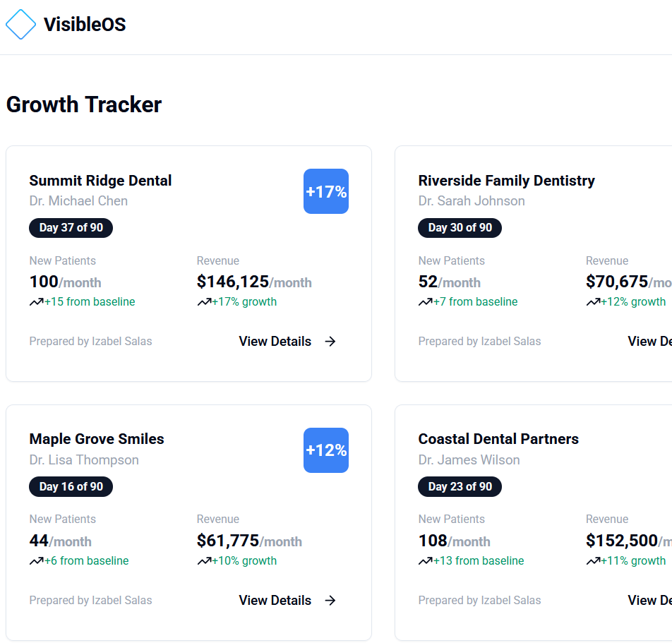Viewport: 672px width, 643px height.
Task: Click Summit Ridge new patients trend arrow icon
Action: coord(37,302)
